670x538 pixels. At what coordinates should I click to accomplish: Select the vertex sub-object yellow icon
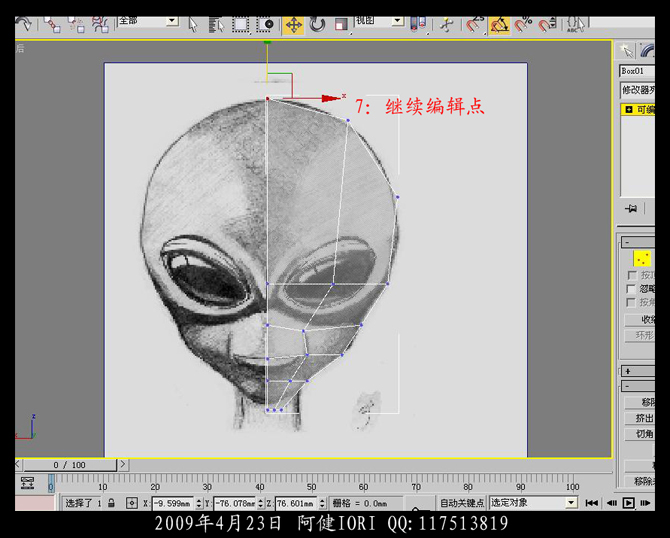[x=642, y=259]
